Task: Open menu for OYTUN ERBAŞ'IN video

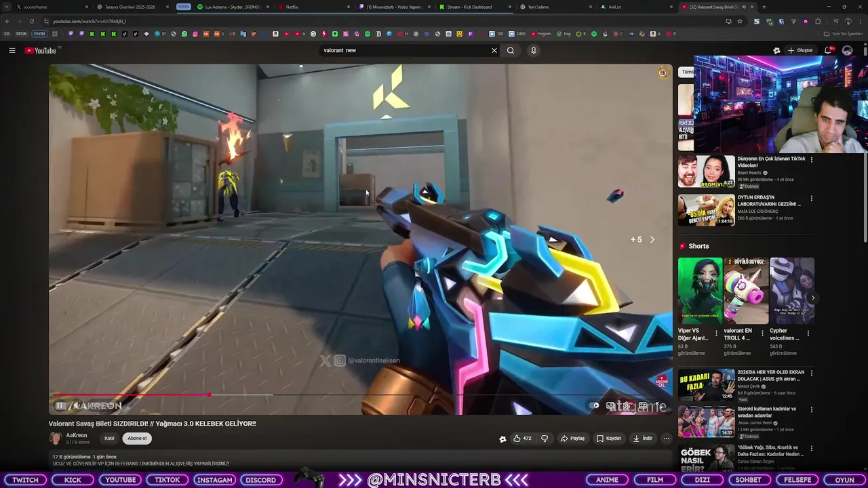Action: coord(811,199)
